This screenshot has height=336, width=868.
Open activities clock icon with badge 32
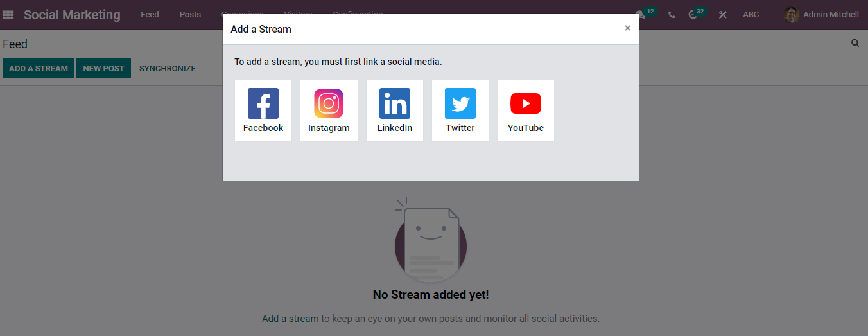[x=697, y=13]
